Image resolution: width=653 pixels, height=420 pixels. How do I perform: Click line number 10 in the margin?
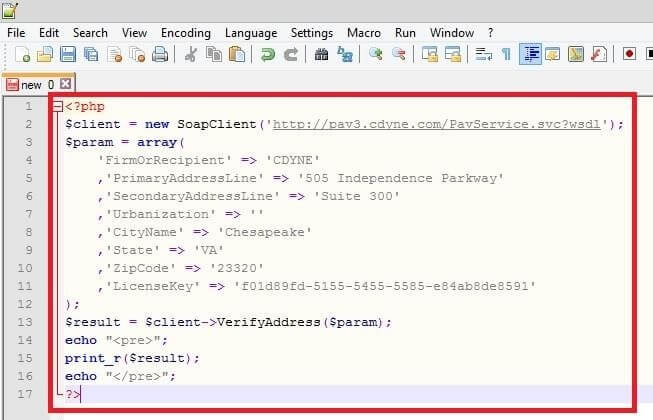tap(28, 268)
